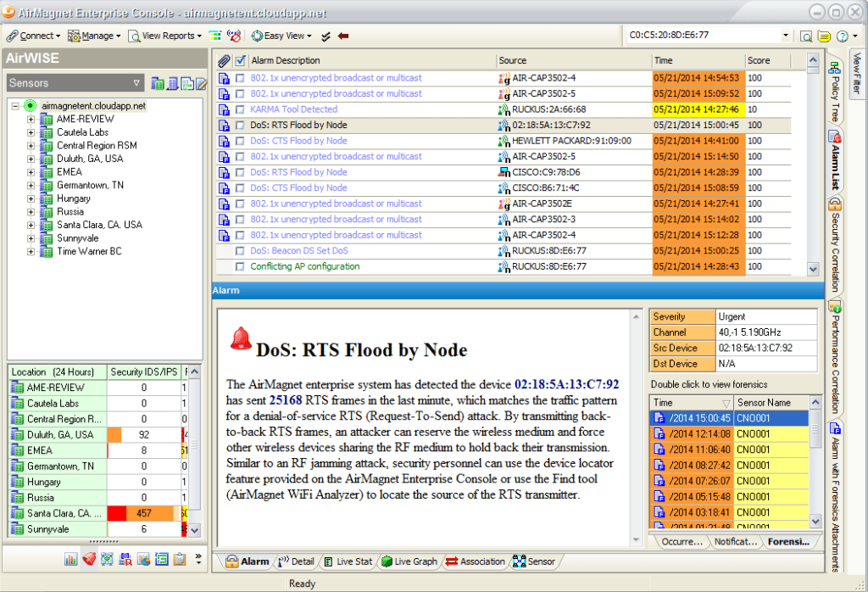Check the box for DoS: CTS Flood CISCO:B6:71:4C
The width and height of the screenshot is (868, 592).
240,188
